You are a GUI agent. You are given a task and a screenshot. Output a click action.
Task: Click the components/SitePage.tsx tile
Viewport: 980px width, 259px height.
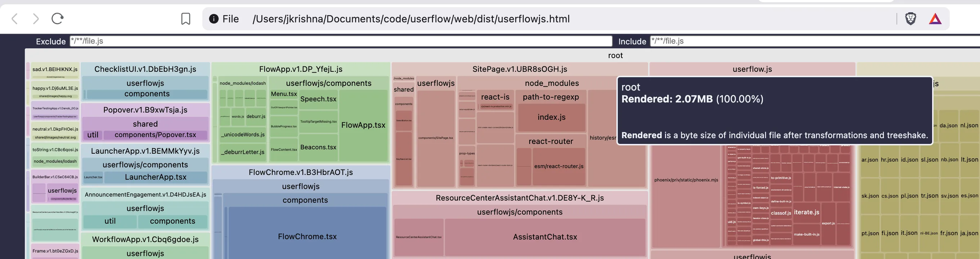(436, 138)
